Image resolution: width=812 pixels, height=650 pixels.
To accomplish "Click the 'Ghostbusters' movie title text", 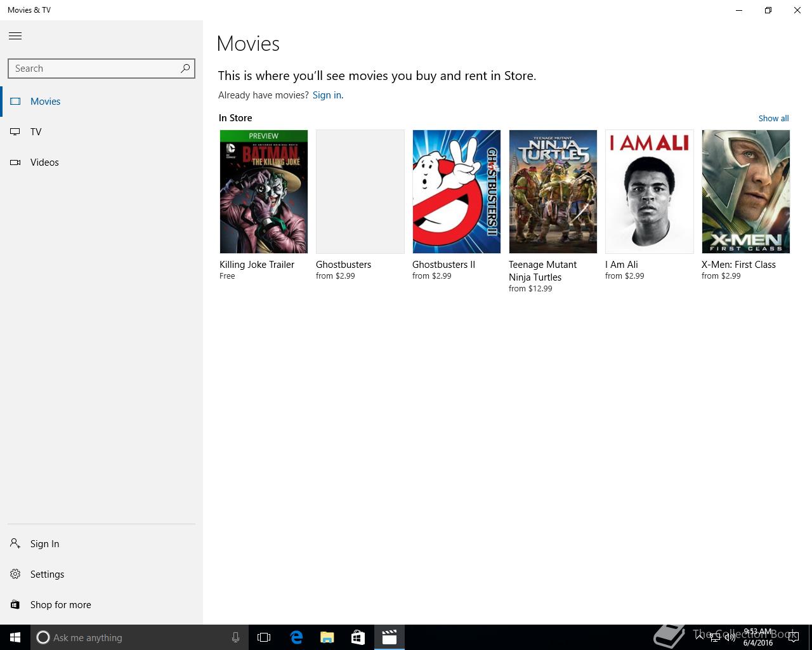I will [x=343, y=265].
